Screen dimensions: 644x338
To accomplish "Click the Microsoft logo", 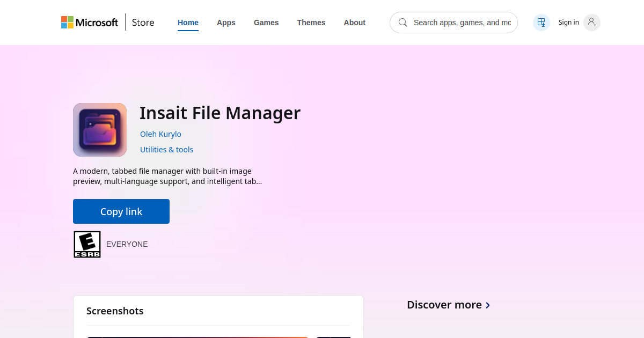I will (x=89, y=23).
